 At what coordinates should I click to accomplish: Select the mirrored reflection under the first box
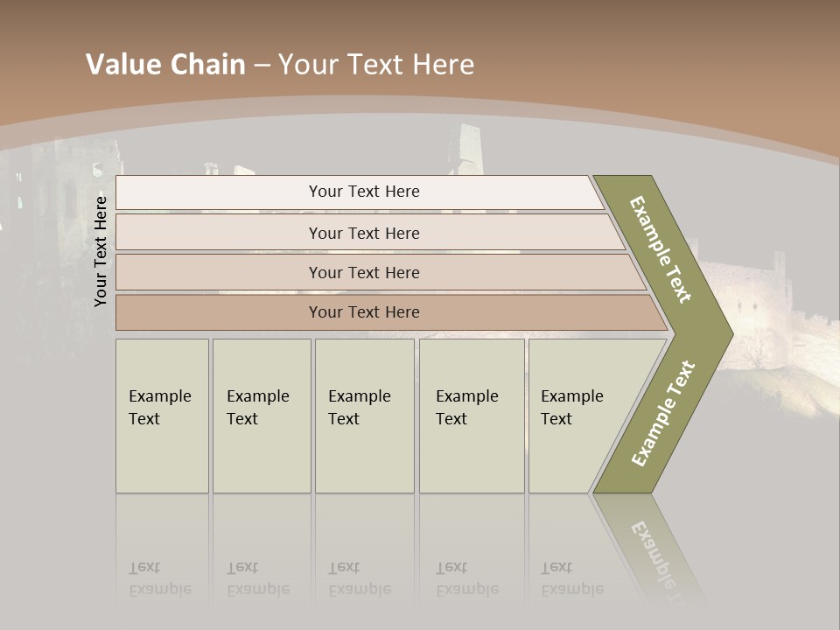160,578
